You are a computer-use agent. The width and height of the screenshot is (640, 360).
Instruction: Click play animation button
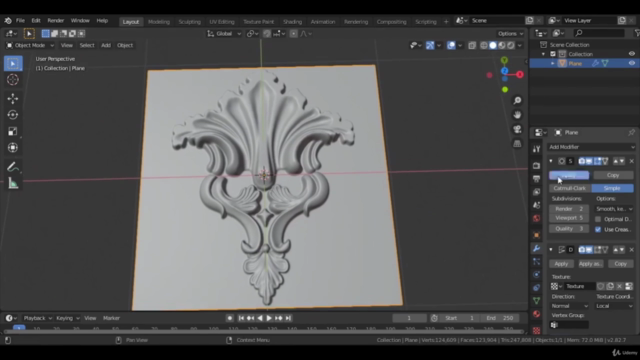pyautogui.click(x=269, y=318)
